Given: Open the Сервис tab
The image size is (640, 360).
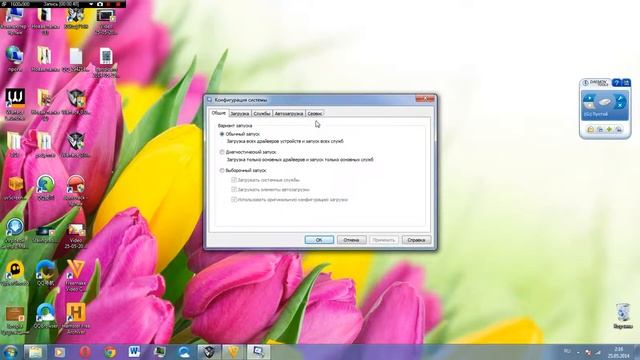Looking at the screenshot, I should (x=315, y=113).
